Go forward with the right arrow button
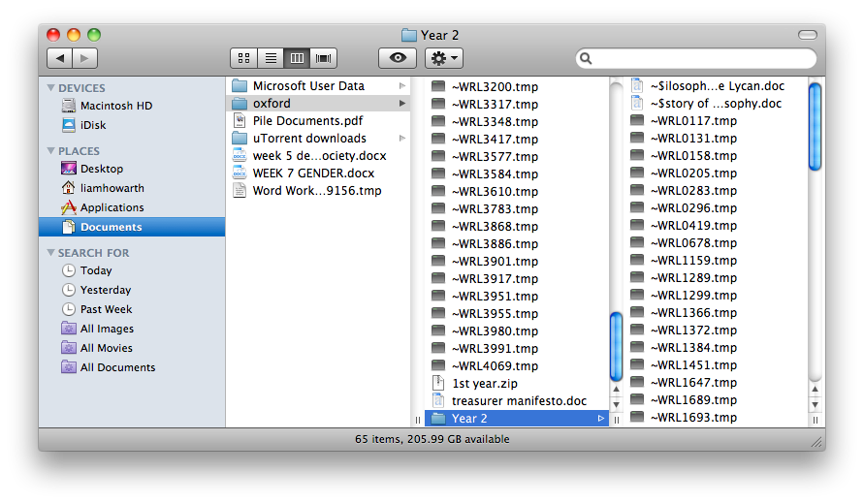The height and width of the screenshot is (504, 864). pos(85,58)
